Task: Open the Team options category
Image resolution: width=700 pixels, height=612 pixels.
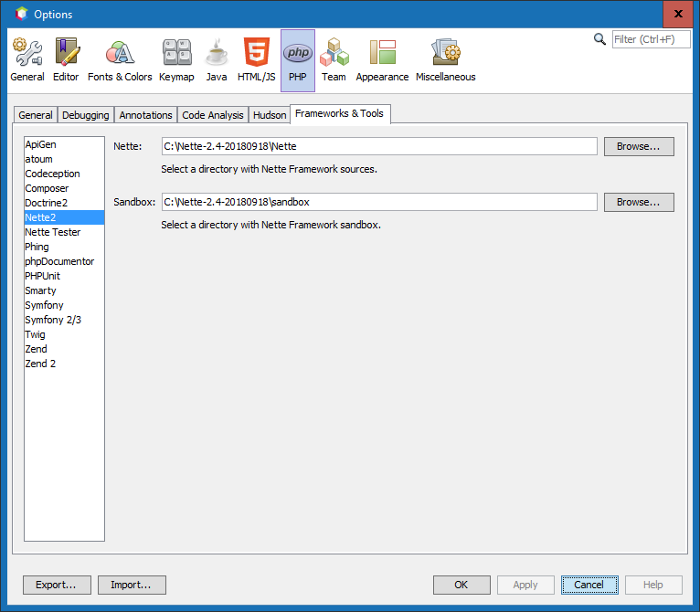Action: pyautogui.click(x=334, y=60)
